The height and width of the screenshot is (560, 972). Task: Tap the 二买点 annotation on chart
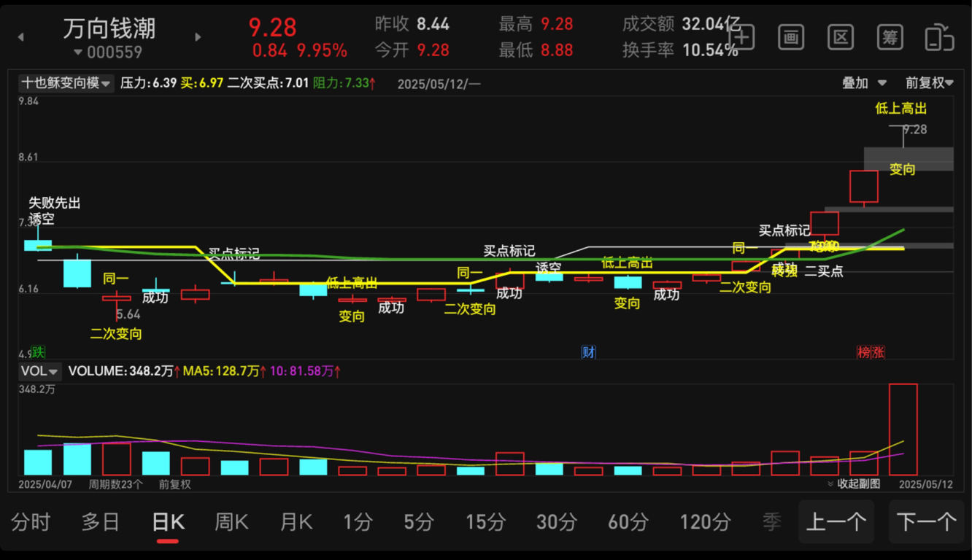click(824, 271)
